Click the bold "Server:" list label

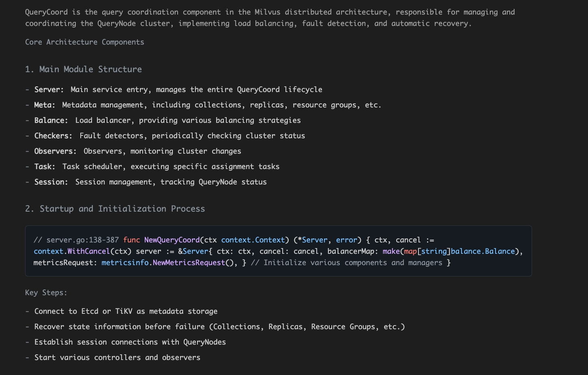coord(49,90)
